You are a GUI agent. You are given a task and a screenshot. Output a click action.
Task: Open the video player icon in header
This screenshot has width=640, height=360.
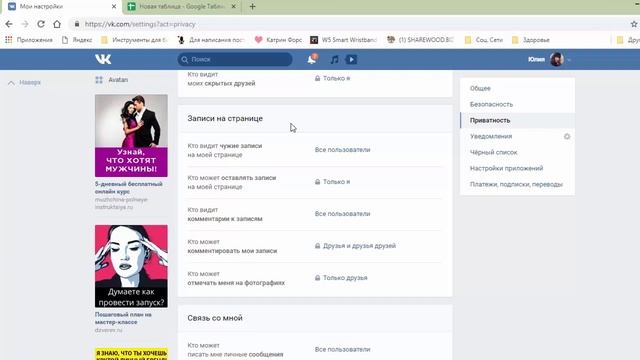[351, 60]
